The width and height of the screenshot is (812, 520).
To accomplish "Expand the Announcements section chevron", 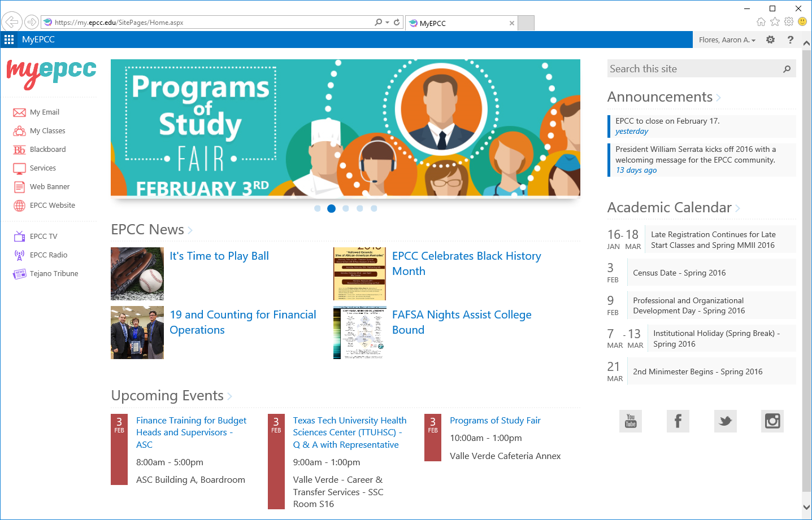I will [718, 98].
